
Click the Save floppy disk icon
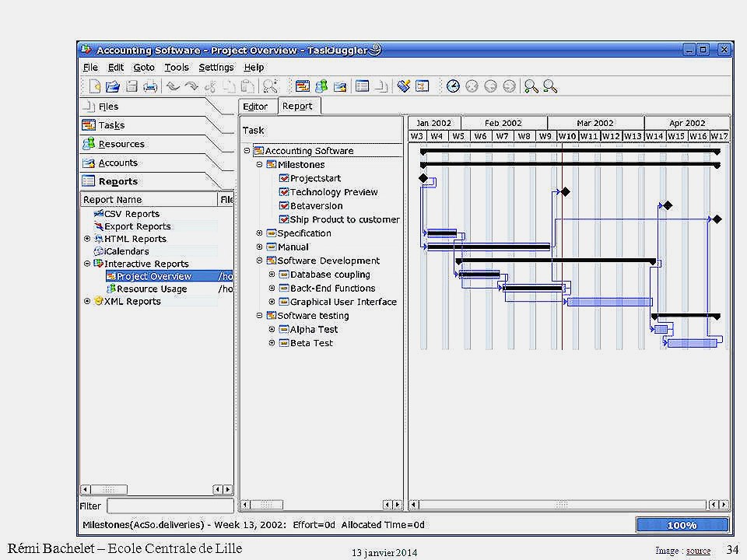click(132, 86)
